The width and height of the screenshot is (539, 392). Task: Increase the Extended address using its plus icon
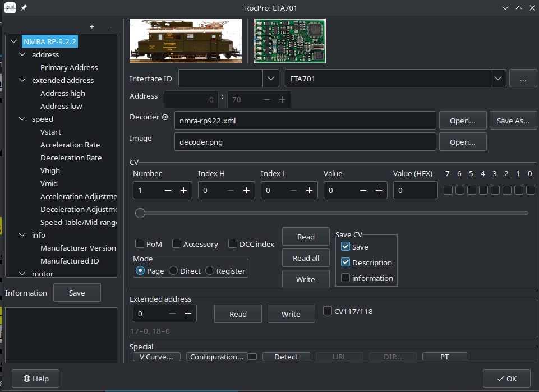[188, 314]
